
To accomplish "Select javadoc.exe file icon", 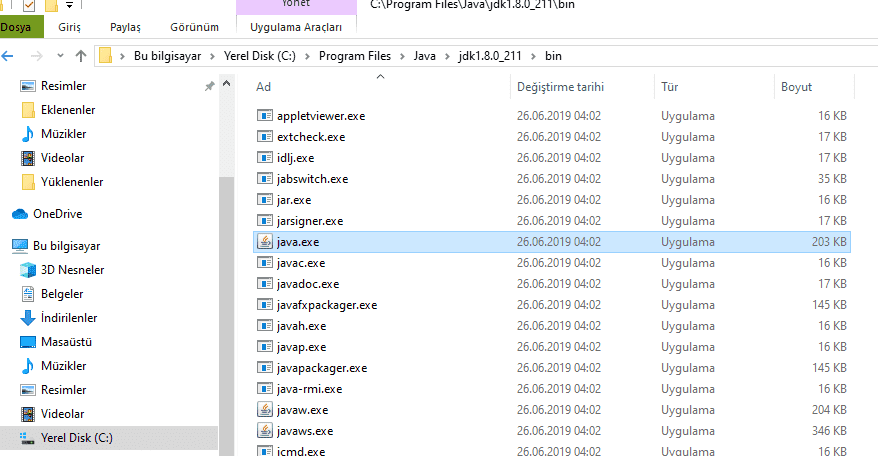I will [x=264, y=283].
